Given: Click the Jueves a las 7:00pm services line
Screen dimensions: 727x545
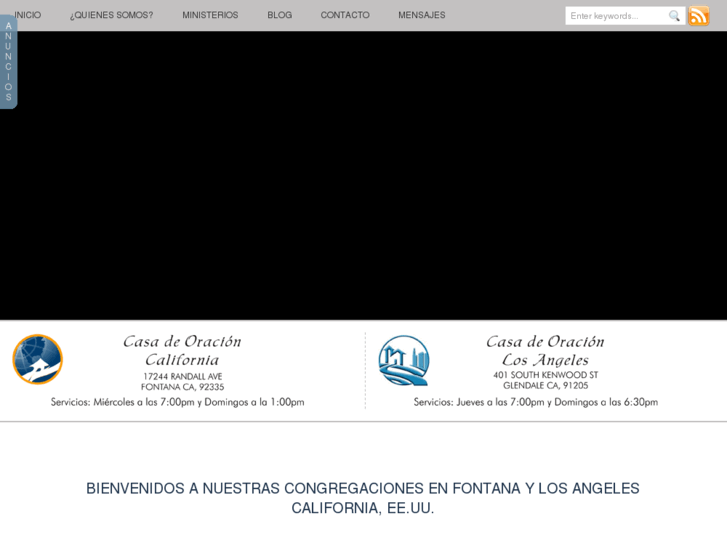Looking at the screenshot, I should pyautogui.click(x=536, y=402).
